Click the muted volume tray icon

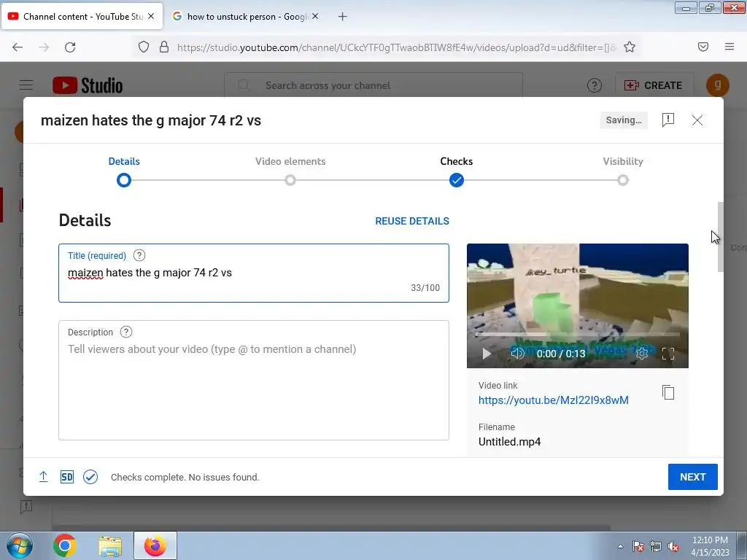pos(673,547)
